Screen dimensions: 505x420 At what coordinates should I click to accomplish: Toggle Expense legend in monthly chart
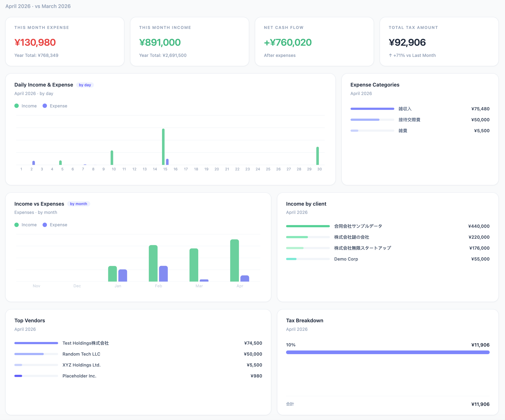coord(55,225)
